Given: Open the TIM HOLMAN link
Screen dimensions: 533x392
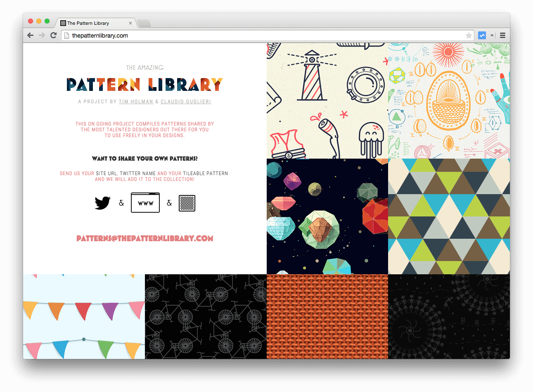Looking at the screenshot, I should (136, 101).
